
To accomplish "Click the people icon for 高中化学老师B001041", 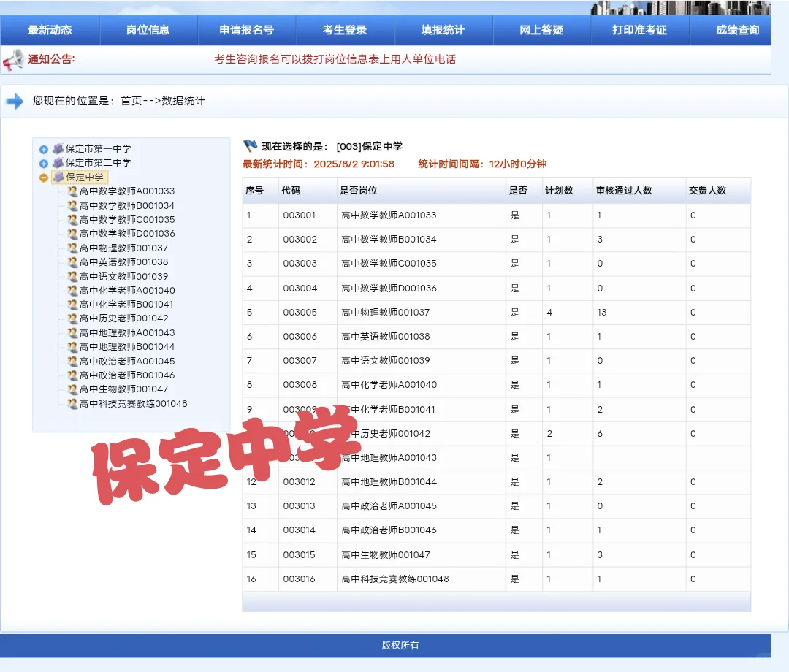I will (72, 305).
